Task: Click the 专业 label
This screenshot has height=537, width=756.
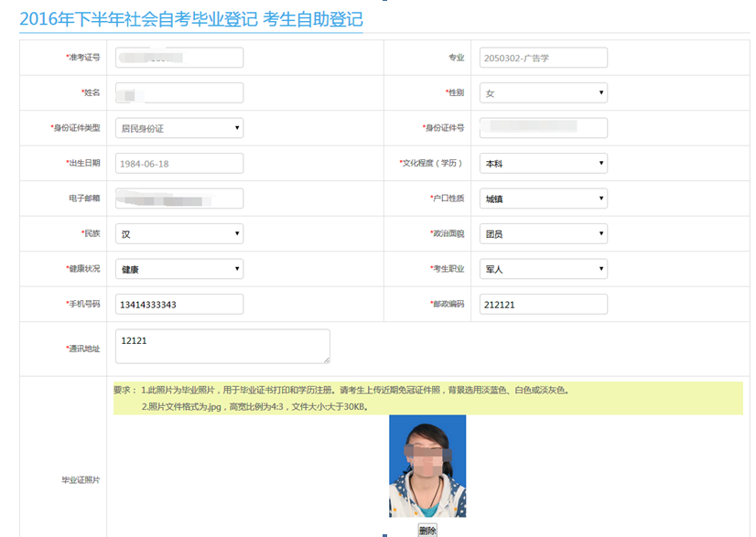Action: pyautogui.click(x=456, y=58)
